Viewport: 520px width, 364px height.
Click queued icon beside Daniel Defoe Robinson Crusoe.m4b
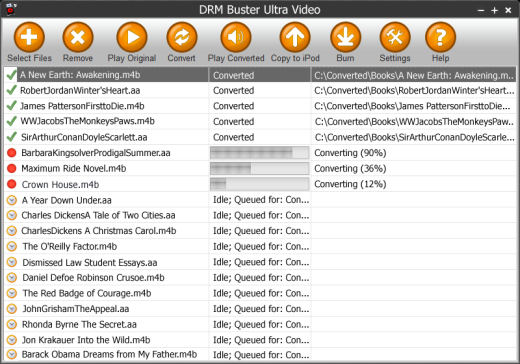[12, 277]
